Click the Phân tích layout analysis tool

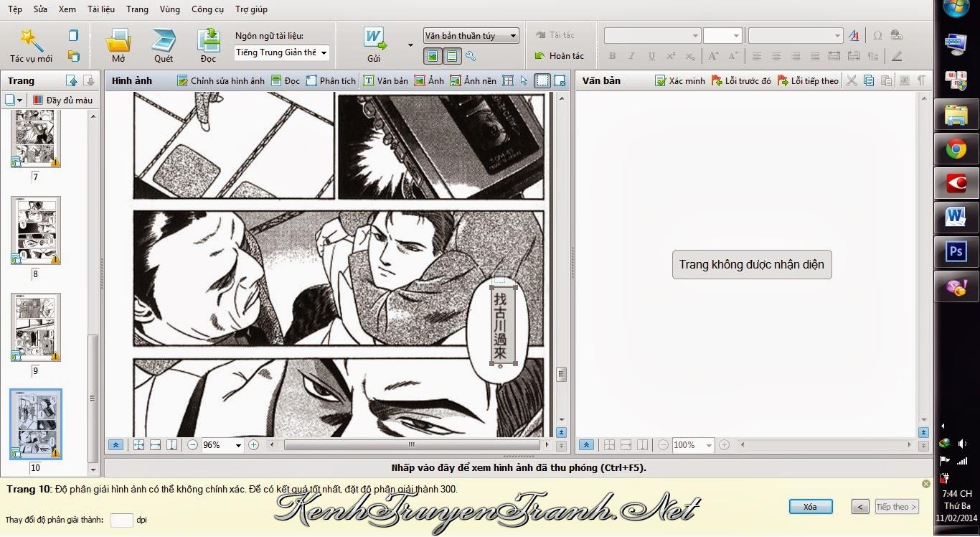(x=331, y=81)
